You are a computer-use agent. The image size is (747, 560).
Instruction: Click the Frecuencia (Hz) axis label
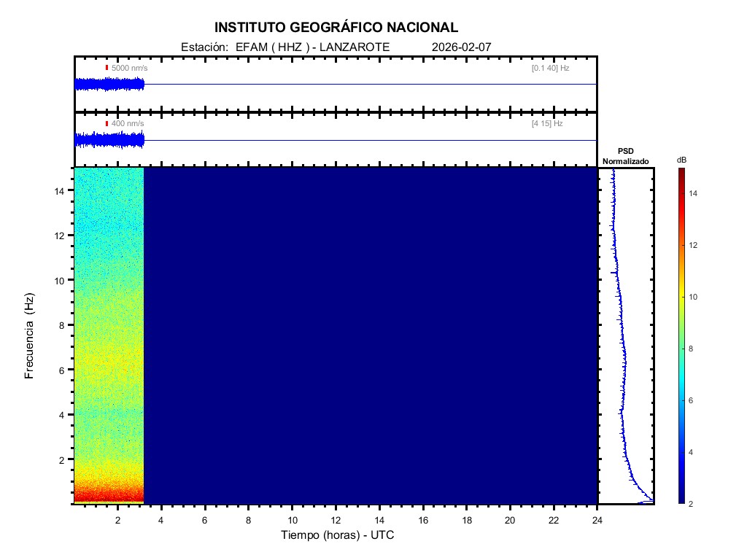30,336
